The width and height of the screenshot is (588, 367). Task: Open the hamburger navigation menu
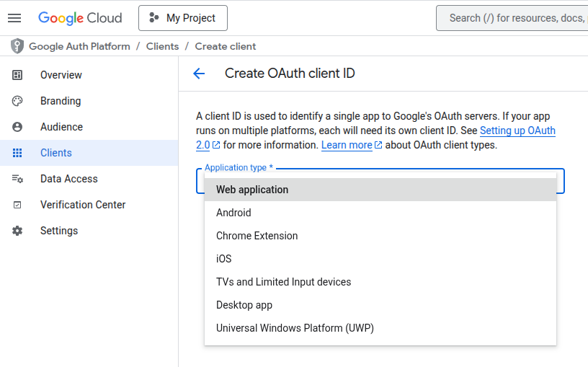coord(14,18)
